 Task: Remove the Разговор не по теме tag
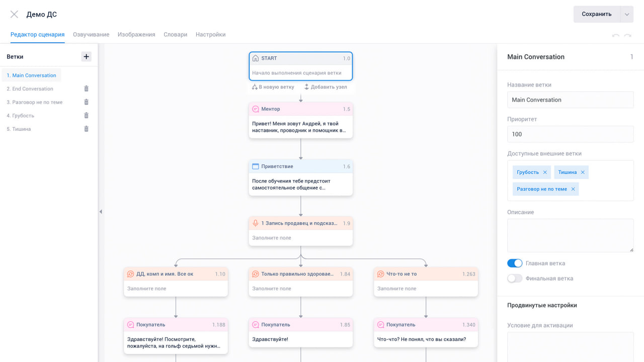click(x=573, y=189)
